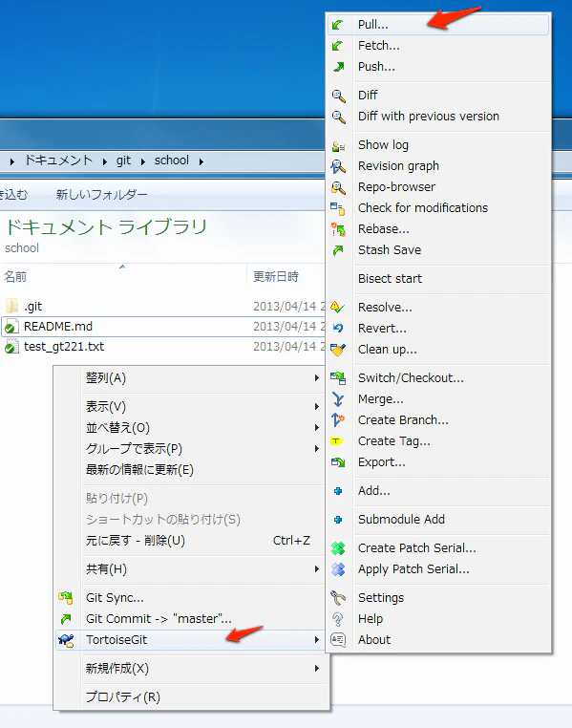Viewport: 572px width, 728px height.
Task: Choose Git Commit -> "master"... entry
Action: point(190,619)
